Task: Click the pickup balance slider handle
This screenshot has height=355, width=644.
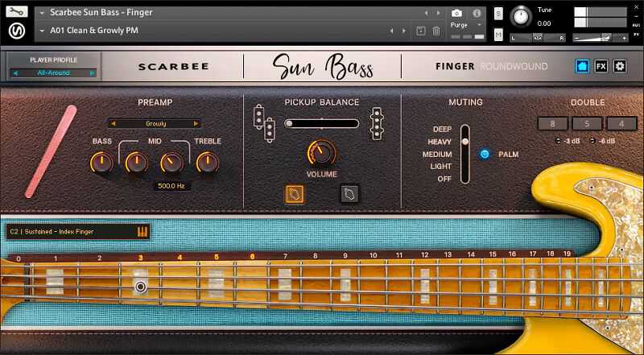Action: (289, 123)
